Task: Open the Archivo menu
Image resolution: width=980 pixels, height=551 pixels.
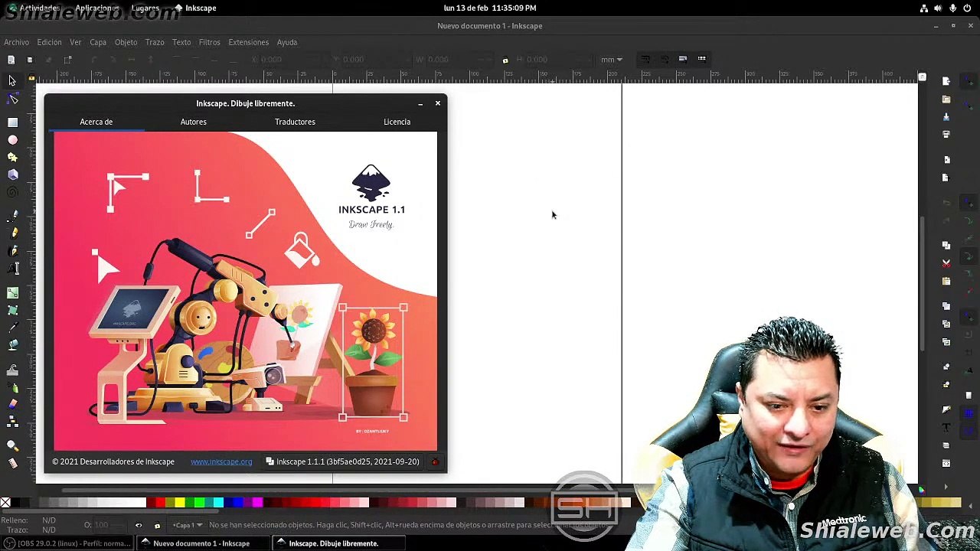Action: click(16, 42)
